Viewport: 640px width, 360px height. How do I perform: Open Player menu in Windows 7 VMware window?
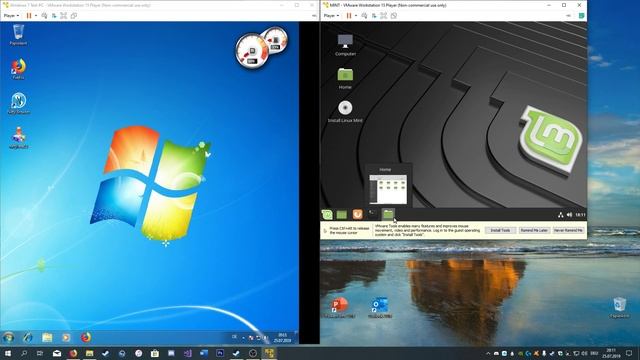(x=11, y=16)
